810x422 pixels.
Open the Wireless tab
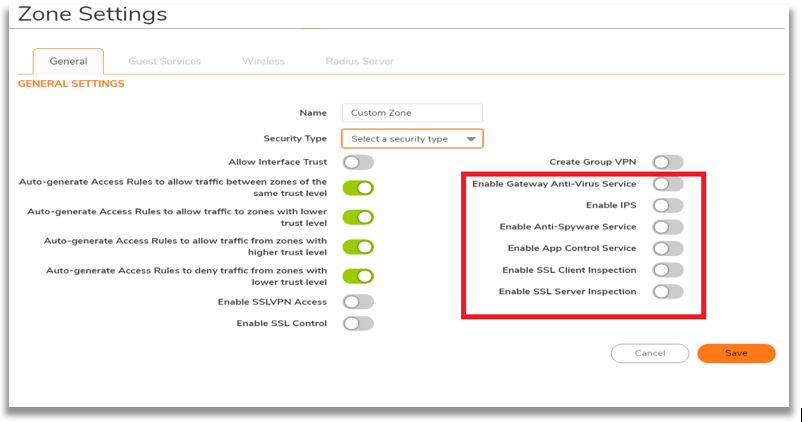click(x=263, y=61)
